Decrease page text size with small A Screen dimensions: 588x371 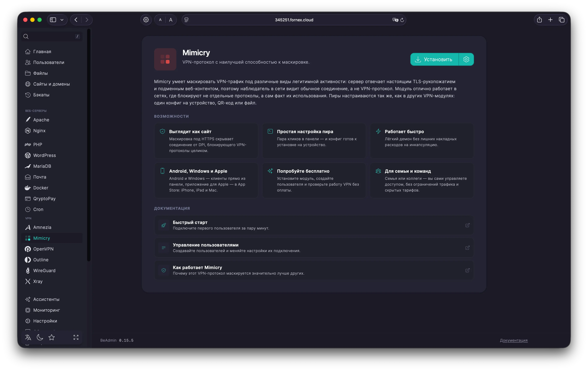(160, 20)
